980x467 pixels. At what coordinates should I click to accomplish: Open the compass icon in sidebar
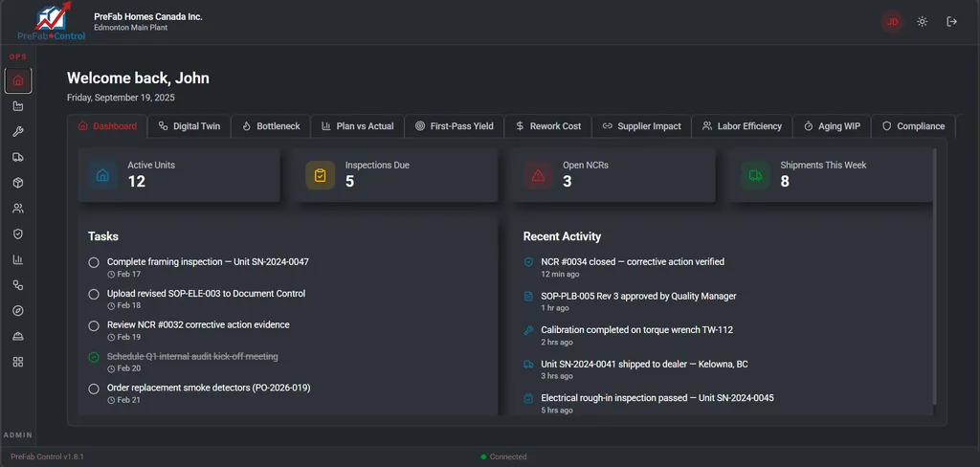(18, 311)
